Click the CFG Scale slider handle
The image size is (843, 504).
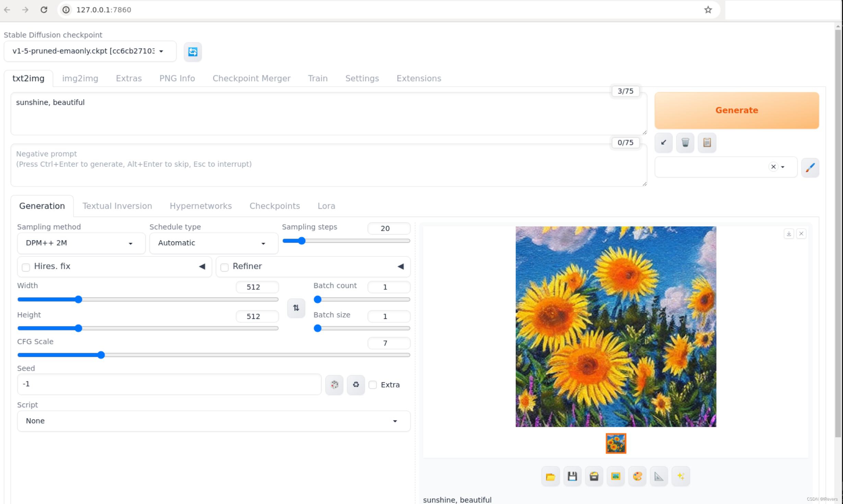tap(101, 355)
